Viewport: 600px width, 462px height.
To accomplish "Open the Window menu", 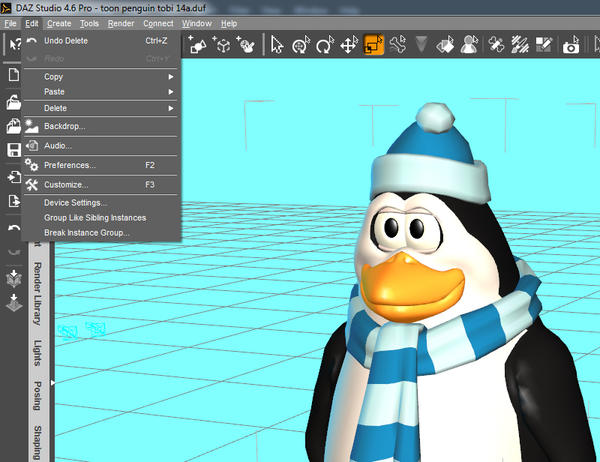I will pyautogui.click(x=197, y=24).
